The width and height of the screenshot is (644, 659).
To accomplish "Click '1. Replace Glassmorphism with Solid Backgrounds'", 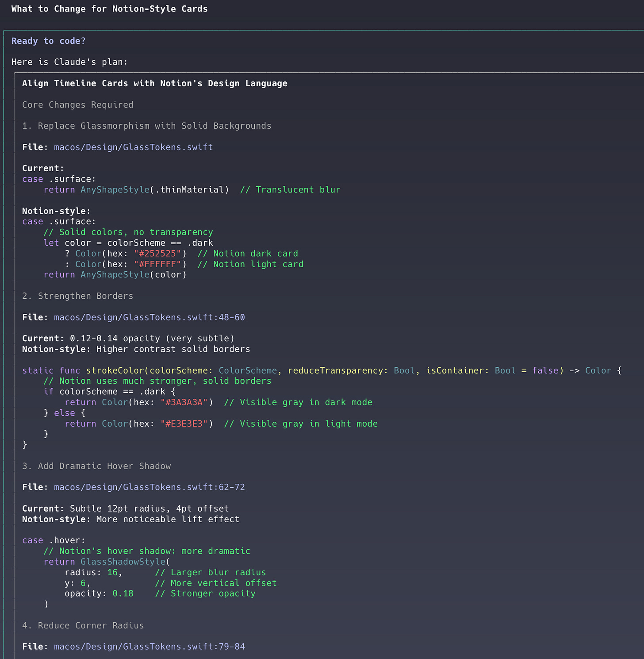I will click(x=146, y=126).
